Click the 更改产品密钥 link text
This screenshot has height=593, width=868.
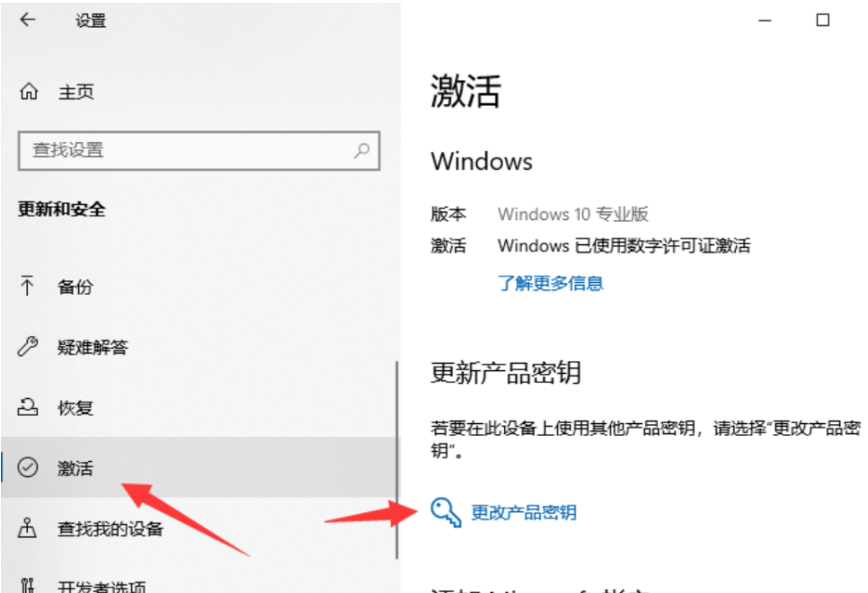pos(524,512)
